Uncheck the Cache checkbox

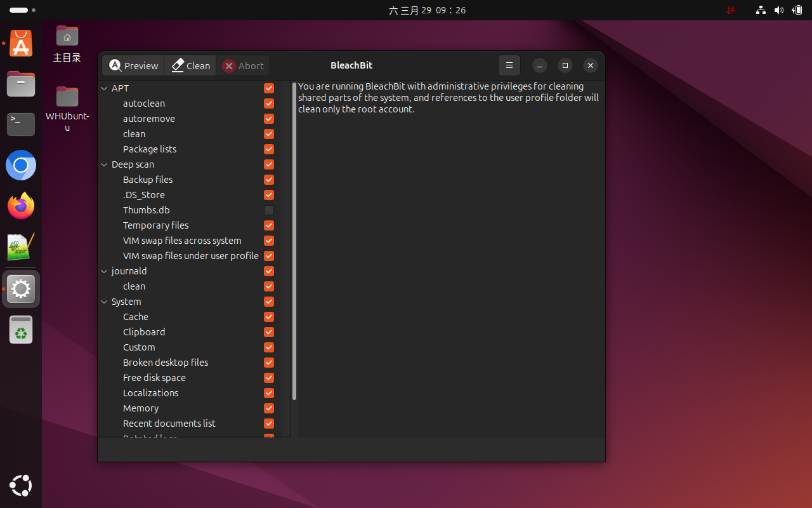269,317
